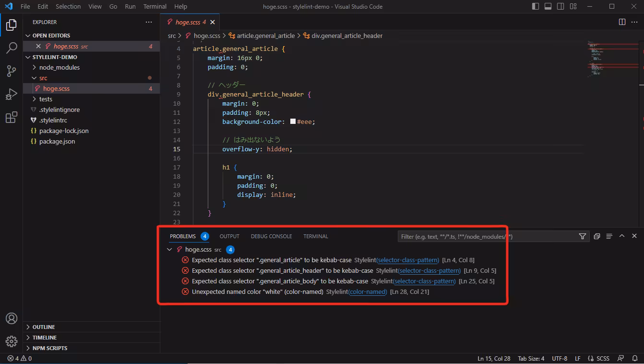Toggle panel layout button in title bar

click(549, 6)
